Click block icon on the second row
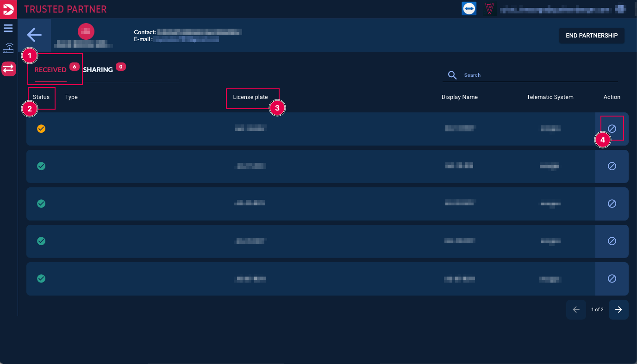 tap(612, 166)
